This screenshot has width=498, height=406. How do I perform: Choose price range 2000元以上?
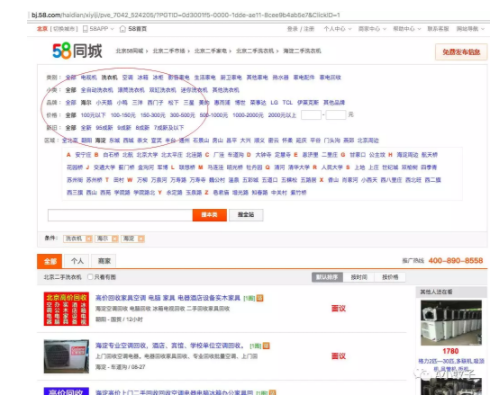[282, 115]
